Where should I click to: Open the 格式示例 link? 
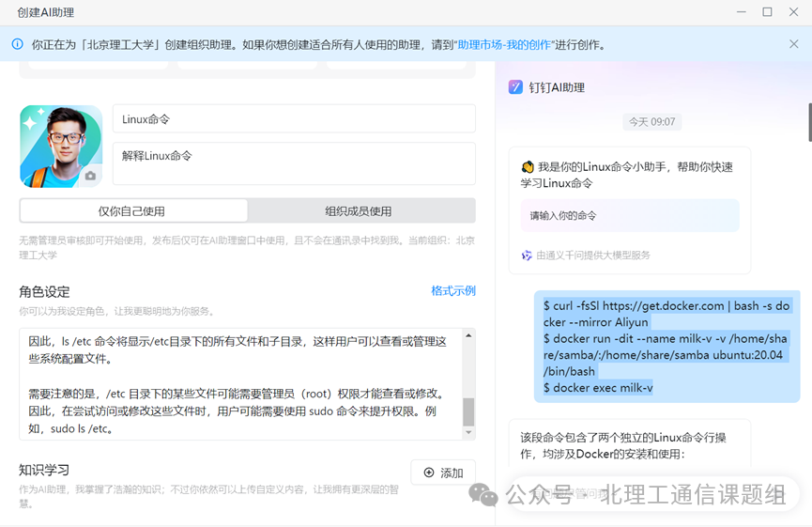point(453,290)
